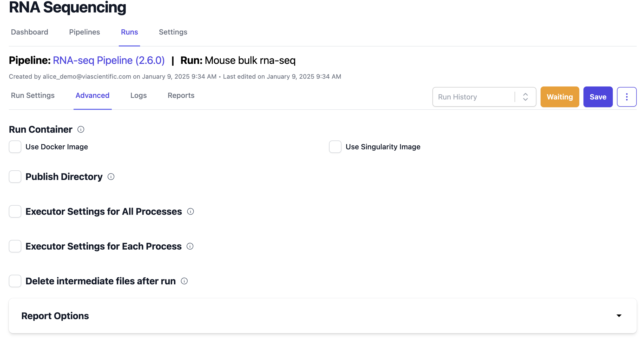644x342 pixels.
Task: Open the three-dot more options menu
Action: click(x=627, y=97)
